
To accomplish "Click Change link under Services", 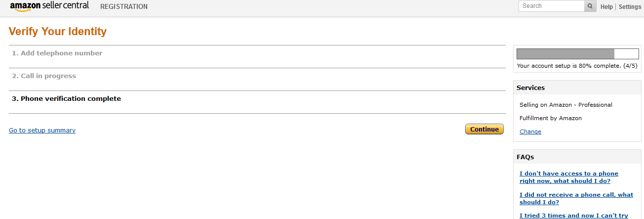I will pos(530,131).
